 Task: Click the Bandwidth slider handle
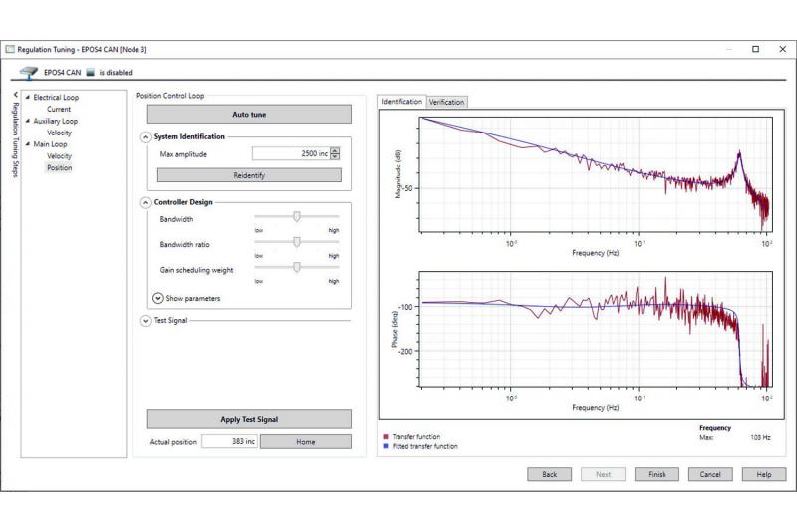(297, 216)
